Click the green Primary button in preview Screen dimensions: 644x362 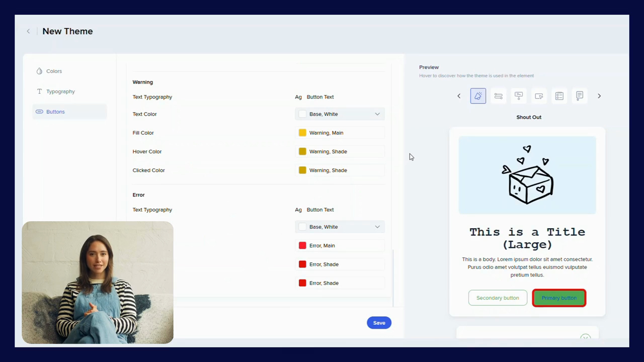[x=559, y=298]
